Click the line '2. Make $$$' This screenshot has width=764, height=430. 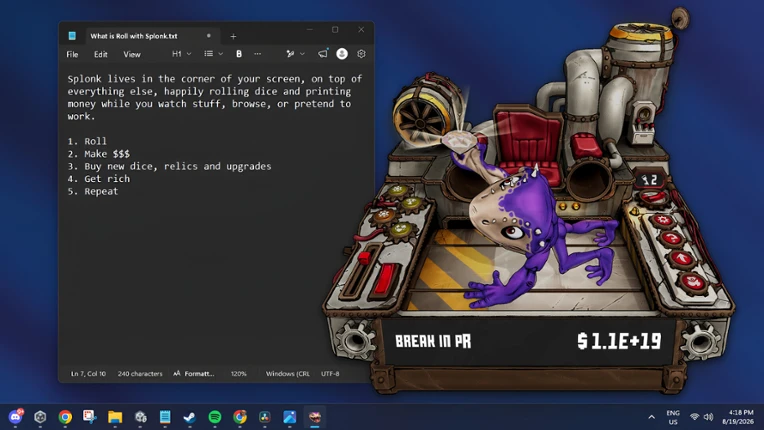coord(99,154)
